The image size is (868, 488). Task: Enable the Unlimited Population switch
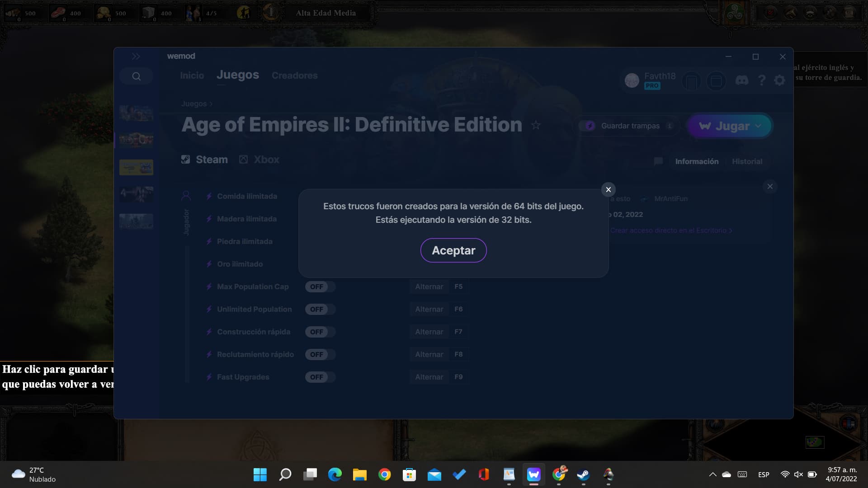pos(320,309)
